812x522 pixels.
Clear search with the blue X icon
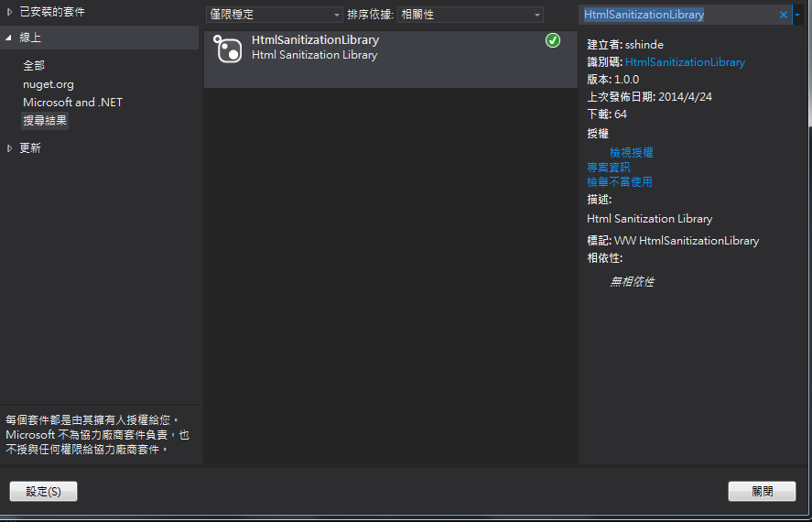tap(783, 15)
